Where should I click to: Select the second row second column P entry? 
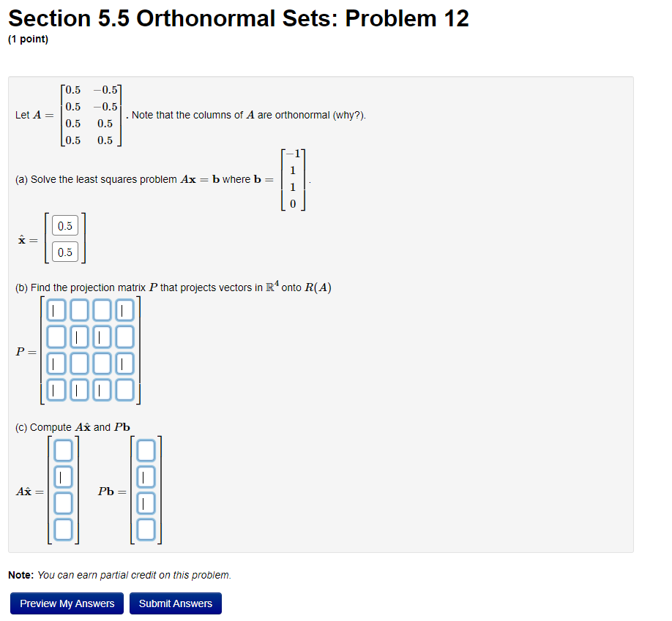(x=78, y=336)
